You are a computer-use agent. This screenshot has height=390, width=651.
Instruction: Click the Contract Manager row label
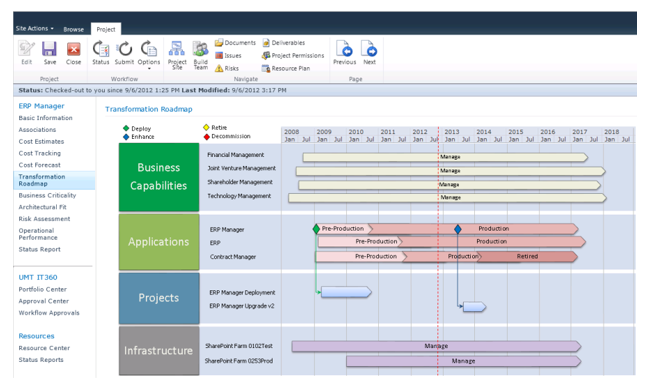[x=233, y=257]
